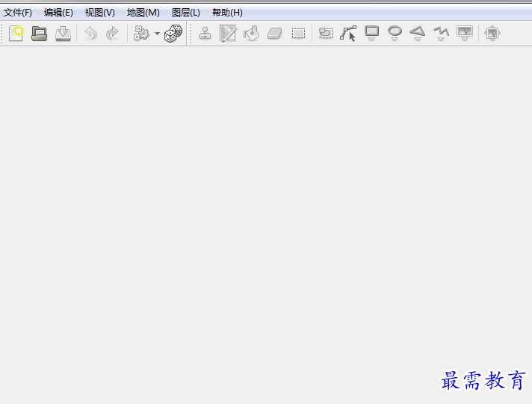The height and width of the screenshot is (404, 532).
Task: Open the 文件(F) menu
Action: [18, 13]
